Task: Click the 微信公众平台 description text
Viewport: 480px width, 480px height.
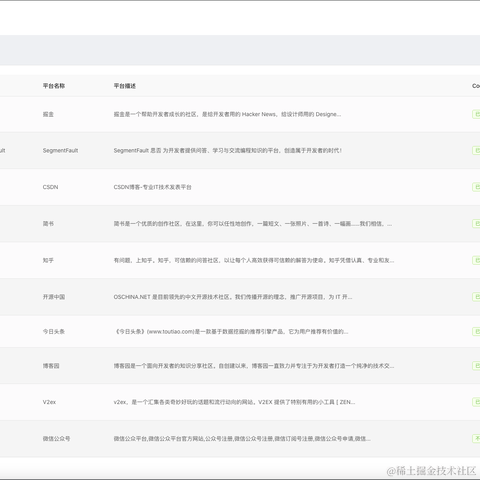Action: [242, 439]
